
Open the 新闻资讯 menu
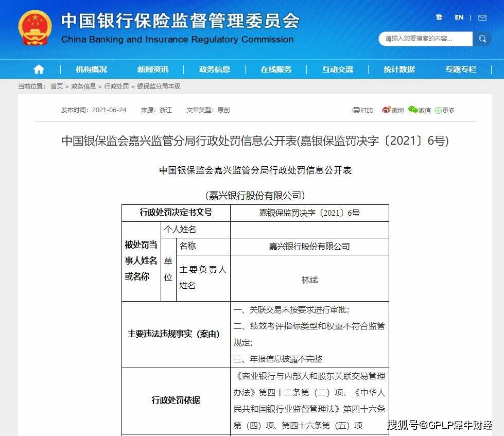pyautogui.click(x=153, y=69)
